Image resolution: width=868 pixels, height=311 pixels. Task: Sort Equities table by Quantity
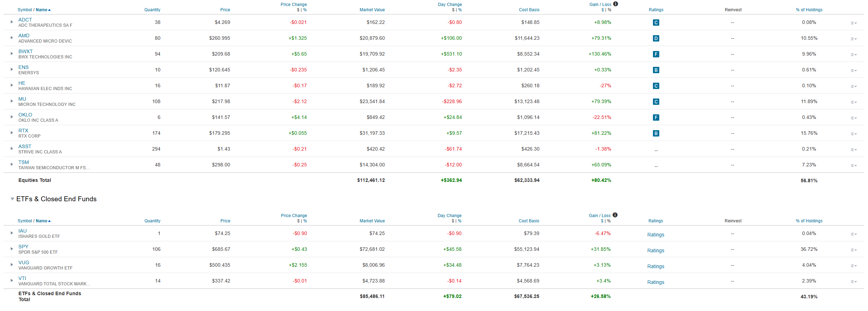(152, 10)
